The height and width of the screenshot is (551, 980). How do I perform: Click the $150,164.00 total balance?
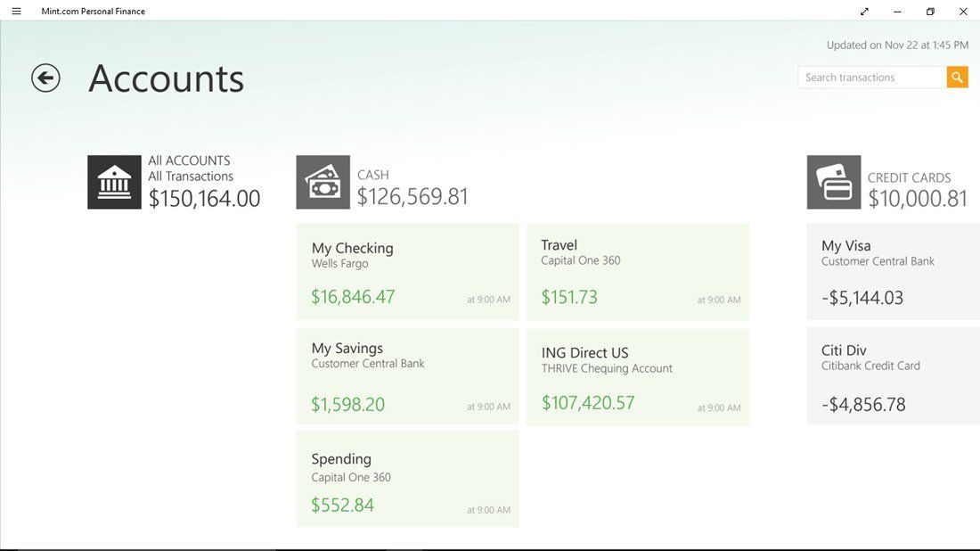[x=204, y=198]
